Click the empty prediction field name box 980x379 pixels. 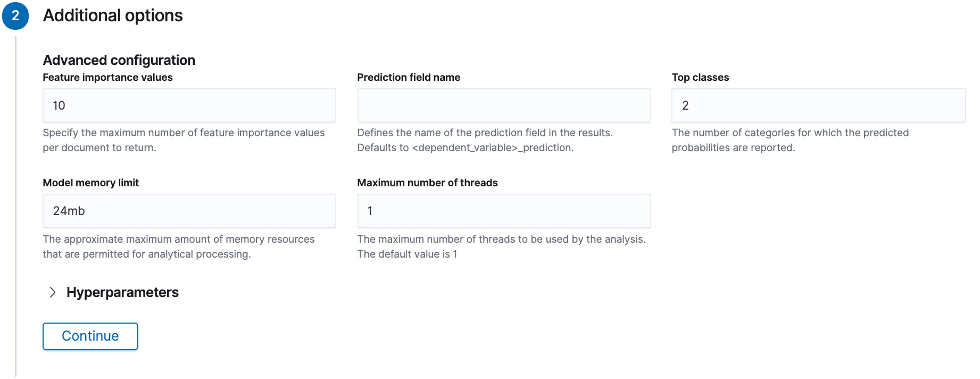504,105
